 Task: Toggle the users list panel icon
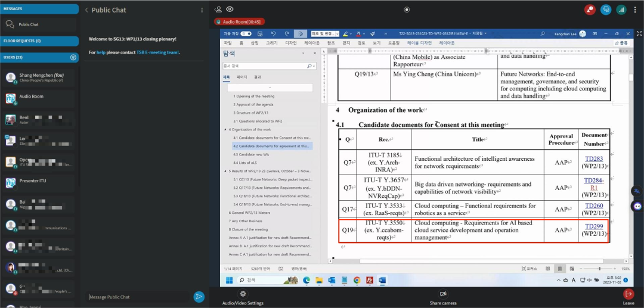point(218,10)
